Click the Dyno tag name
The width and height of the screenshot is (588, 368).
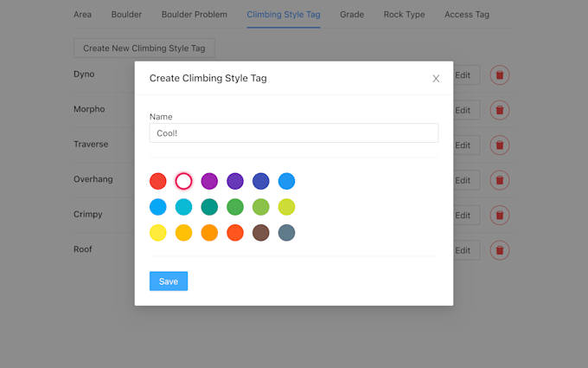click(x=84, y=74)
